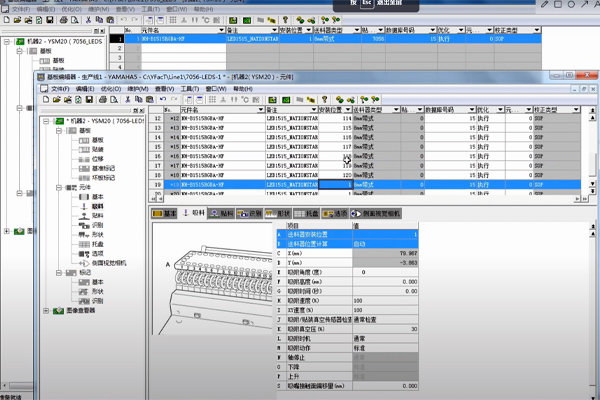
Task: Select 贴料 item under 元件 in tree
Action: click(98, 216)
